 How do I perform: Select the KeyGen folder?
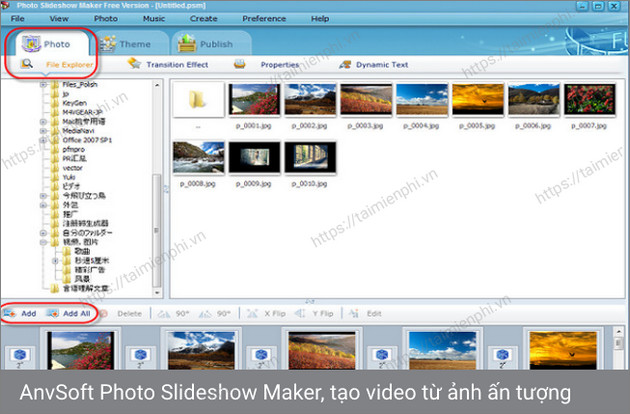[x=74, y=103]
